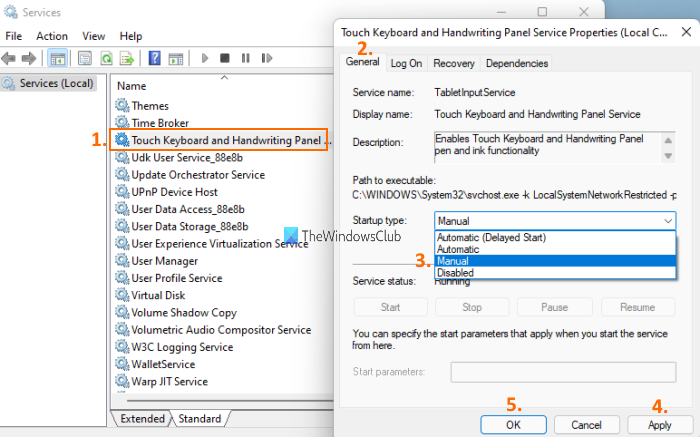Click Show/Hide Action Pane toolbar icon

click(175, 58)
